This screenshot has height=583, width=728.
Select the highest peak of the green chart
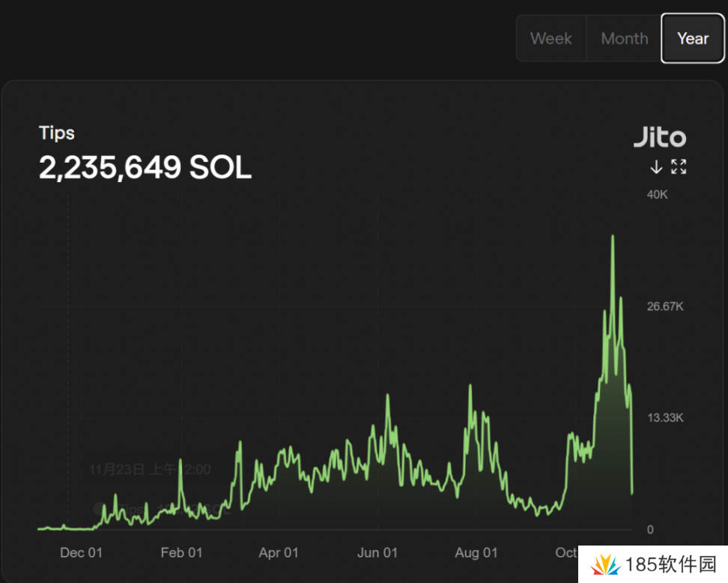tap(613, 236)
